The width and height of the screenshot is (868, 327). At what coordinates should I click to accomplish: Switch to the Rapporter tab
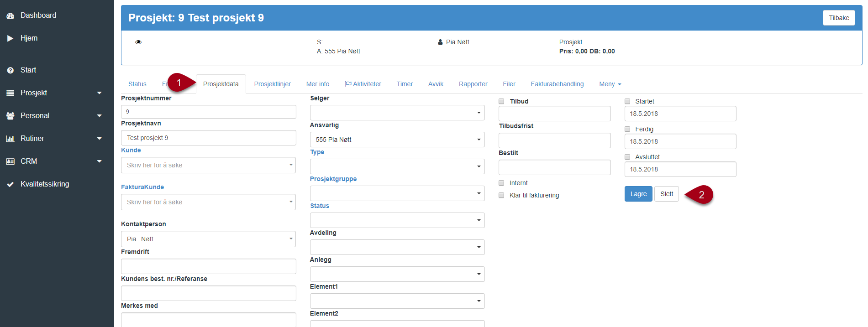click(x=473, y=84)
